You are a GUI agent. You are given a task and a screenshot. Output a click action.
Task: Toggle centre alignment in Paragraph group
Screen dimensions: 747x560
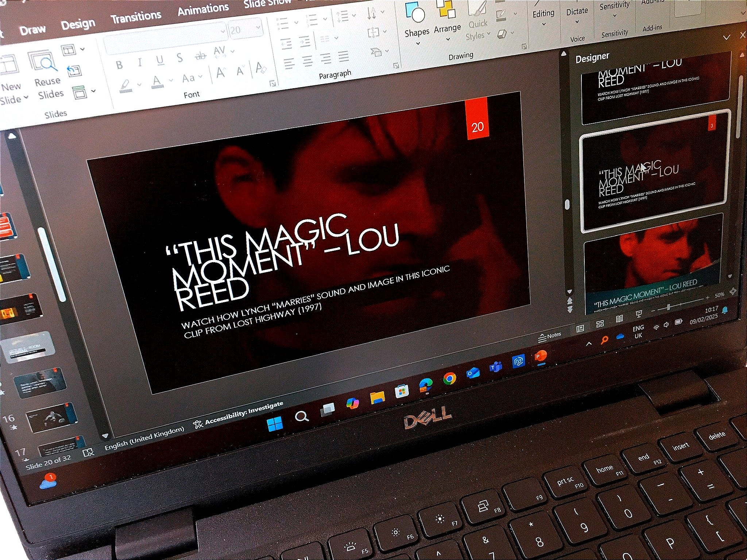tap(307, 61)
